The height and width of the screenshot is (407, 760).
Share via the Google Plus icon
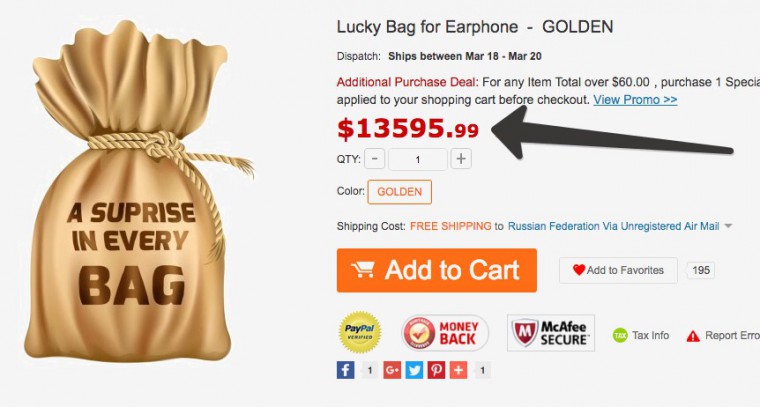pyautogui.click(x=392, y=370)
